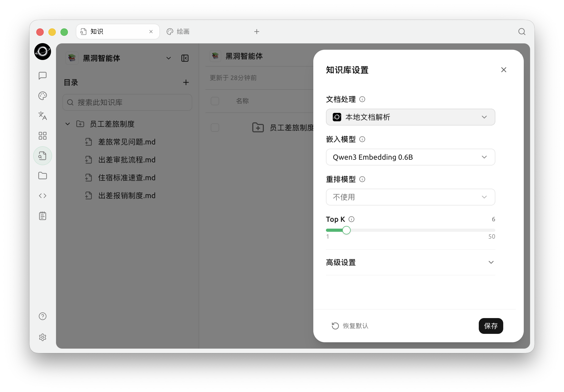Click the 保存 button

[491, 326]
